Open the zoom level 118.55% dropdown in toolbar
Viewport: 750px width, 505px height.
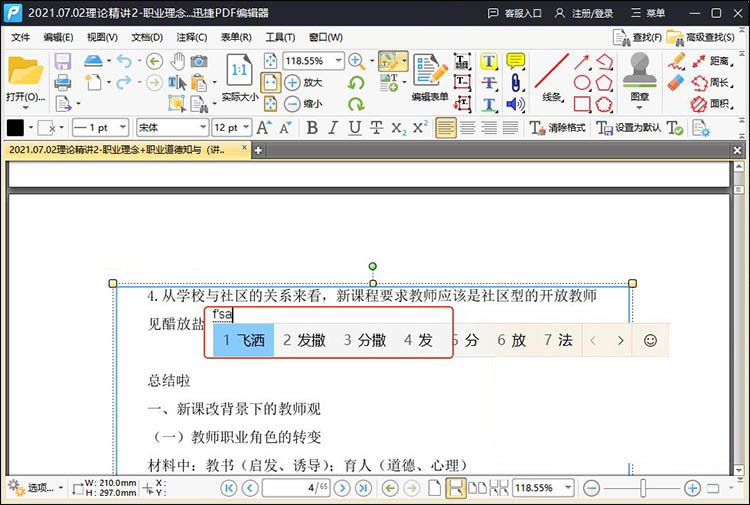[x=339, y=61]
